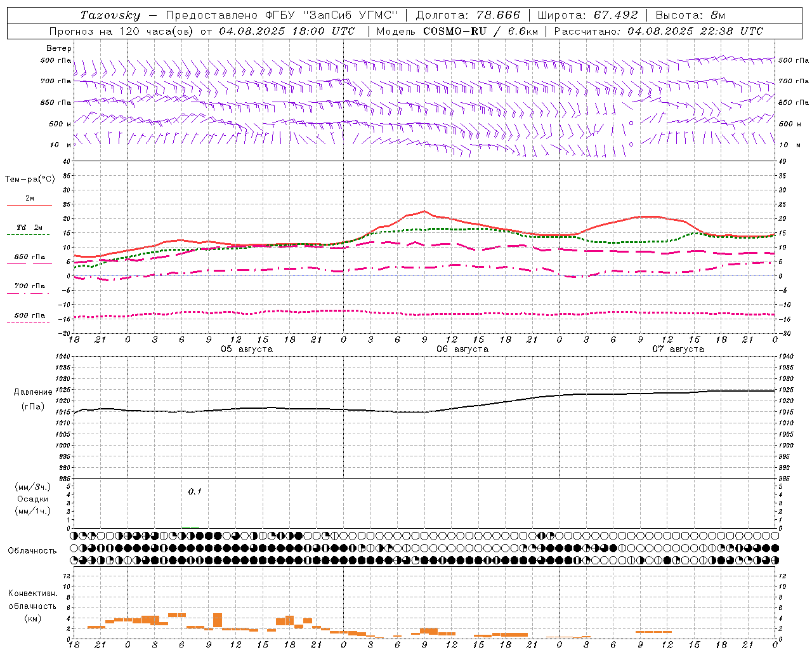Screen dimensions: 812x650
Task: Click the elevation text Высота: 8м
Action: tap(690, 15)
